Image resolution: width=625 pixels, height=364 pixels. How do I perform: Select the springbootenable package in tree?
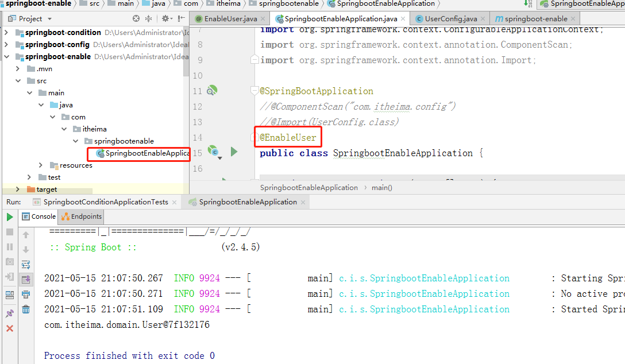pos(119,141)
